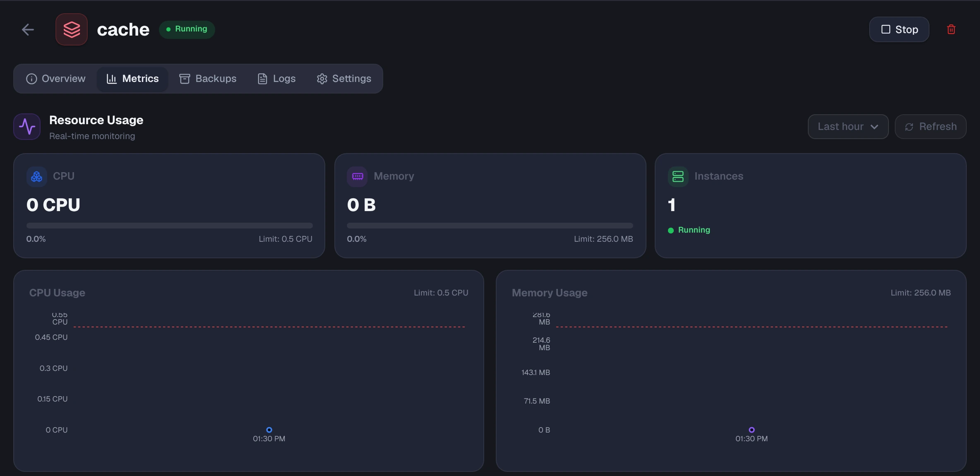980x476 pixels.
Task: Click 'Limit: 256.0 MB' in Memory Usage chart
Action: tap(921, 293)
